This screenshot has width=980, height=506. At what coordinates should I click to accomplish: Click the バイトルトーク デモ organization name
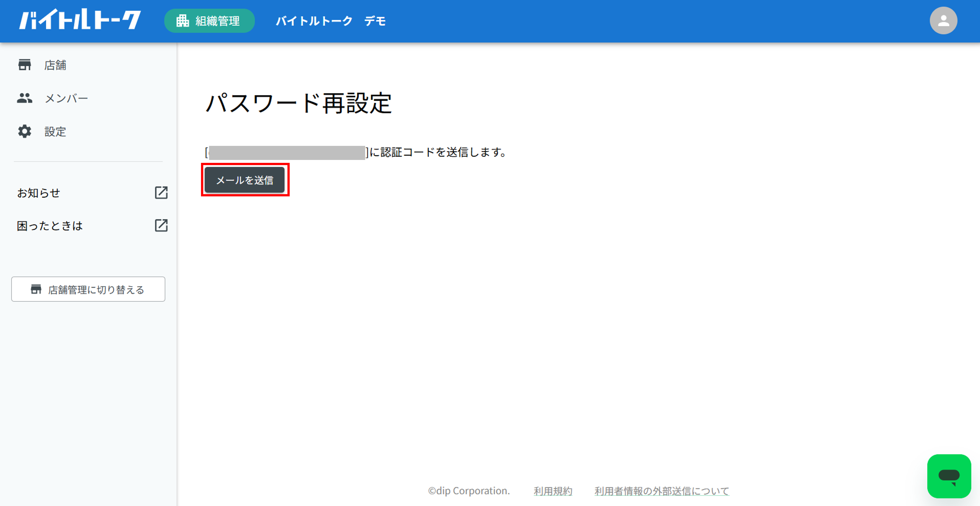click(331, 21)
